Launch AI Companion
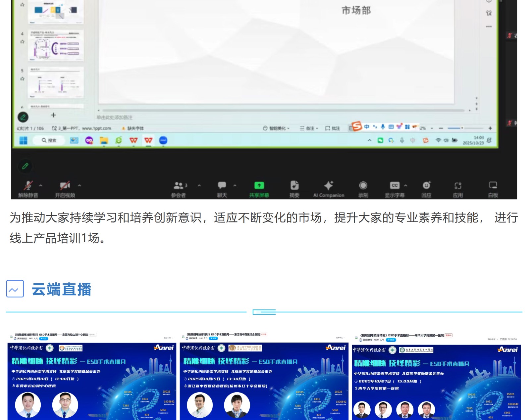 point(329,186)
